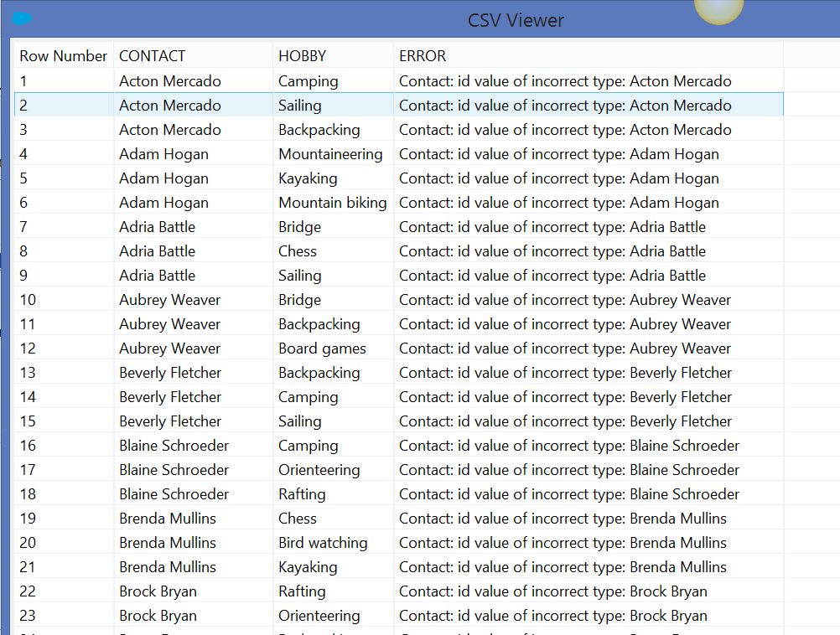The width and height of the screenshot is (840, 635).
Task: Click Beverly Fletcher contact in row 13
Action: tap(170, 373)
